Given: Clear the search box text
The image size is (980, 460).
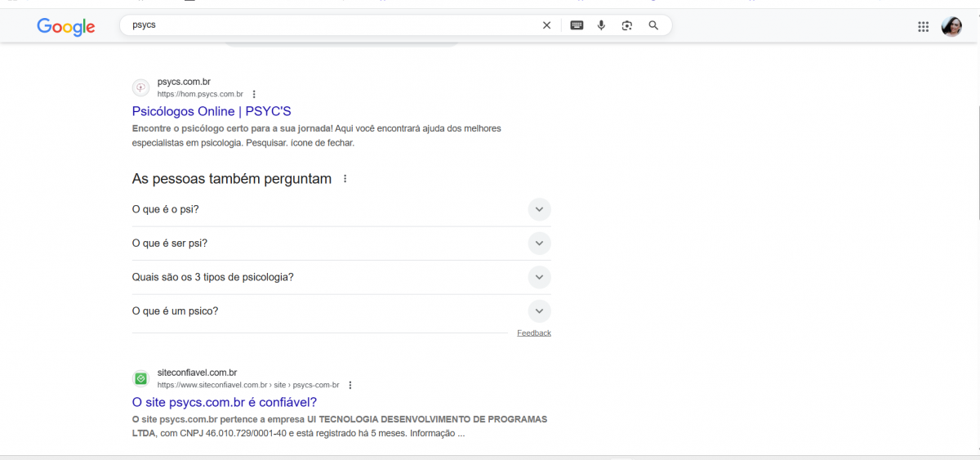Looking at the screenshot, I should pos(546,25).
